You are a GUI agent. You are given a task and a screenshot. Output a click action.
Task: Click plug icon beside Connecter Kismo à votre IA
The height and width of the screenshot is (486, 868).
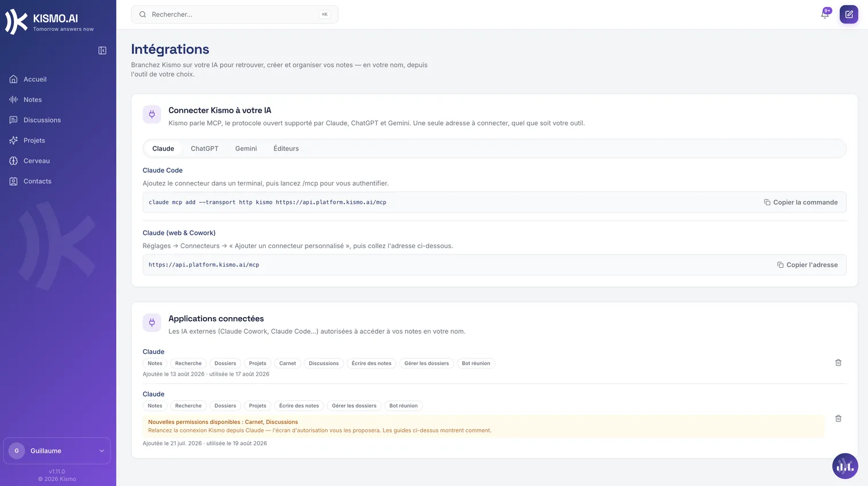[152, 114]
